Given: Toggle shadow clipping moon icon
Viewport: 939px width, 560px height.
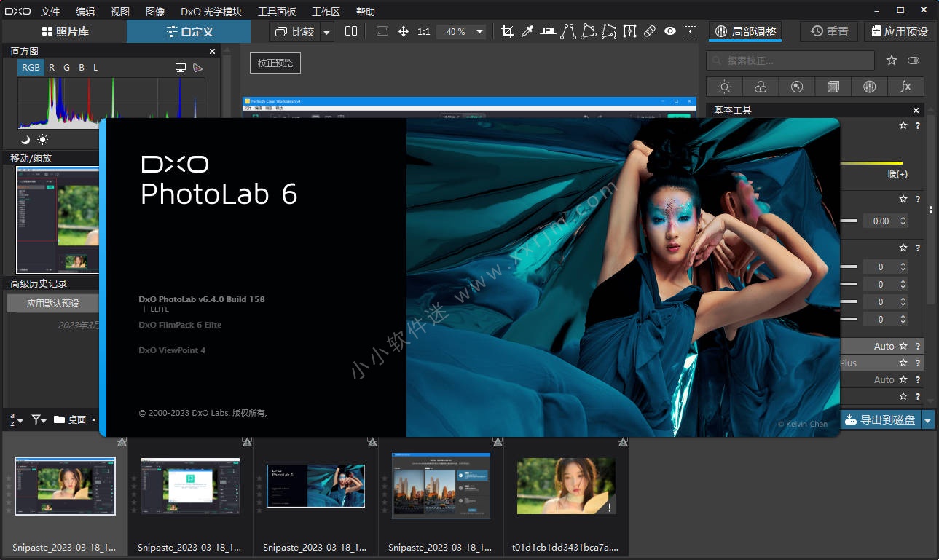Looking at the screenshot, I should pos(25,140).
